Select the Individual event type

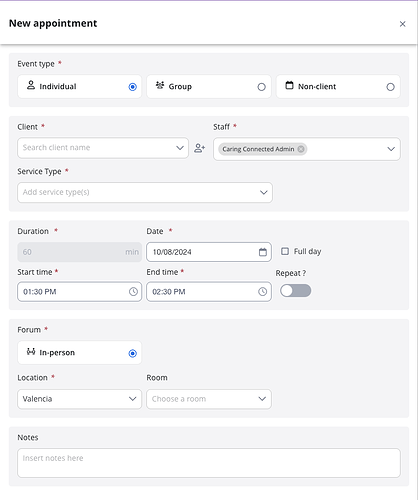pyautogui.click(x=79, y=87)
